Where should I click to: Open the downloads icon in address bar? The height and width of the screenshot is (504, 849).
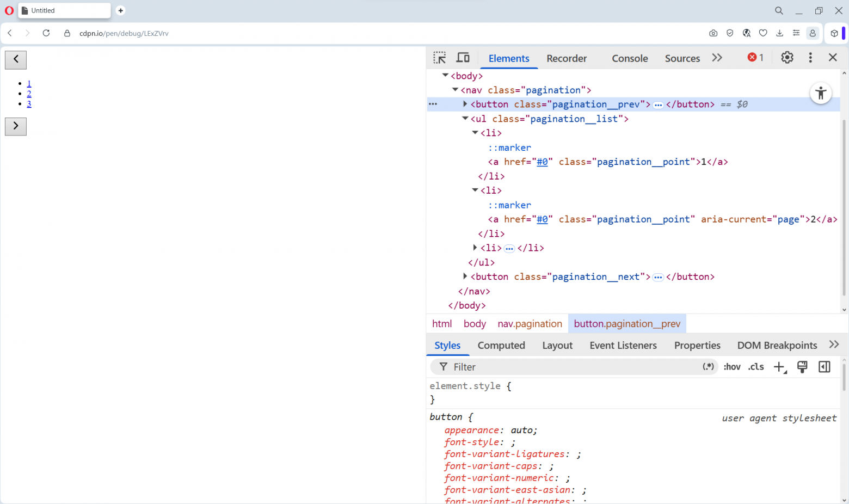pyautogui.click(x=780, y=33)
